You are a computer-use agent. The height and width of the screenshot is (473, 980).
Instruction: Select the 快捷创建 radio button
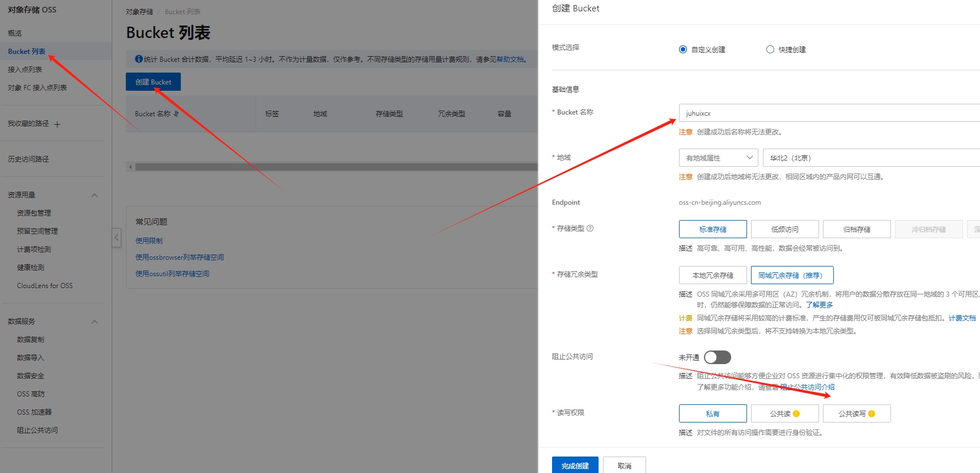770,49
